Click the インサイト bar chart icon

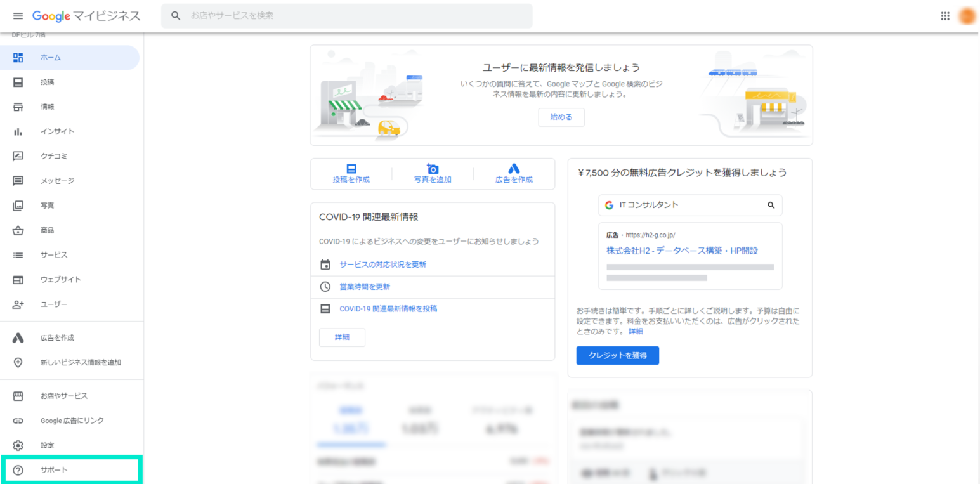click(x=18, y=131)
